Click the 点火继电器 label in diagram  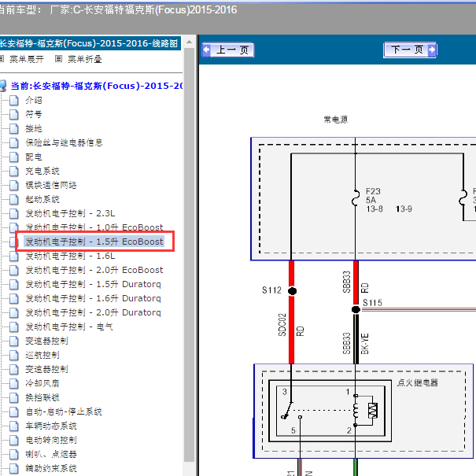tap(418, 382)
